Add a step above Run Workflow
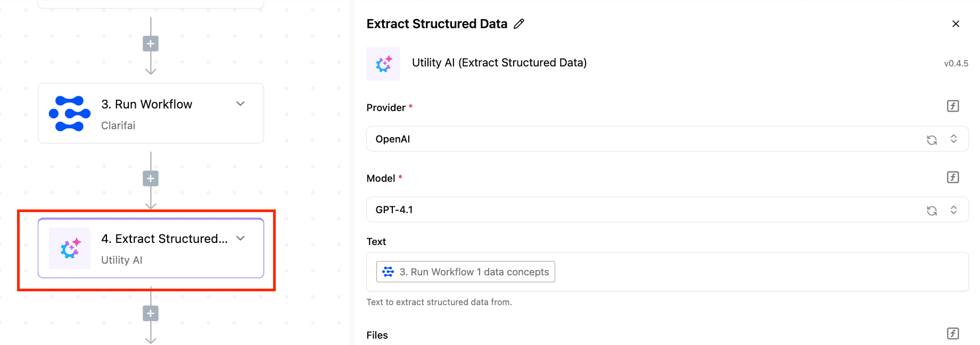Image resolution: width=980 pixels, height=345 pixels. pyautogui.click(x=151, y=44)
